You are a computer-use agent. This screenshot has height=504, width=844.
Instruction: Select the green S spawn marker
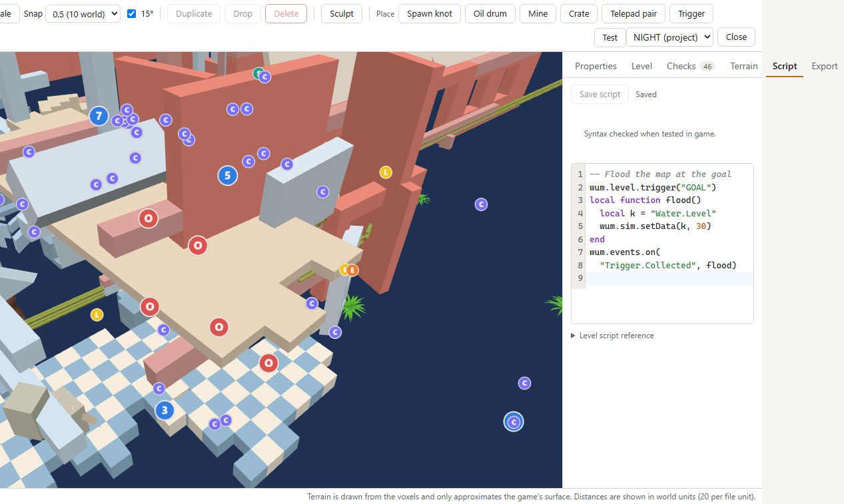258,73
